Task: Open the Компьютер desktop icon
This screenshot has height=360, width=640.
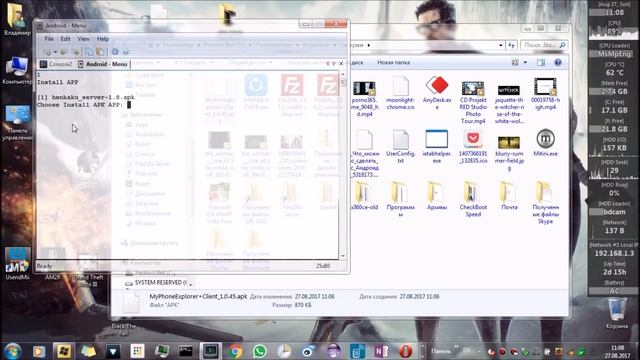Action: coord(17,70)
